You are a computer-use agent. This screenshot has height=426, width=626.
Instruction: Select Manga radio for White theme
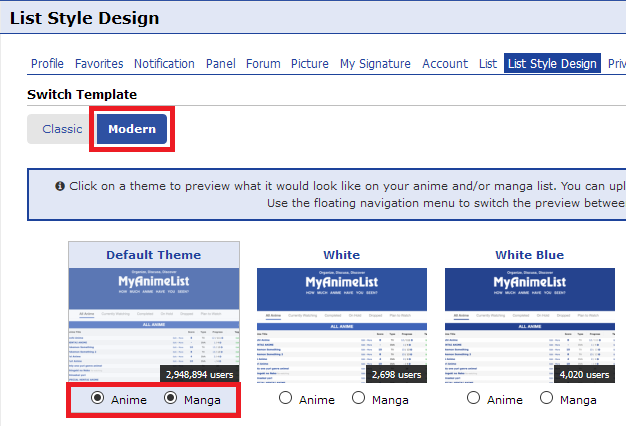tap(359, 398)
